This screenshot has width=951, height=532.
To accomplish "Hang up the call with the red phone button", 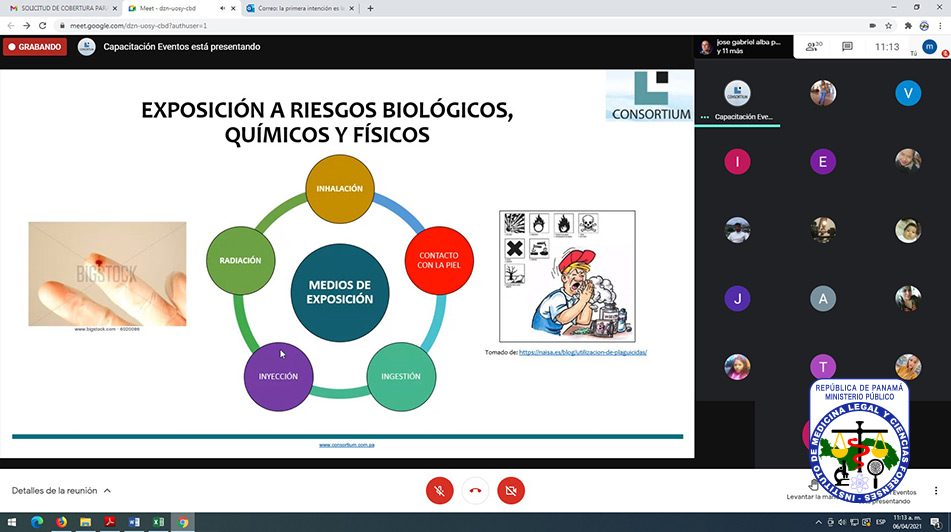I will 475,491.
